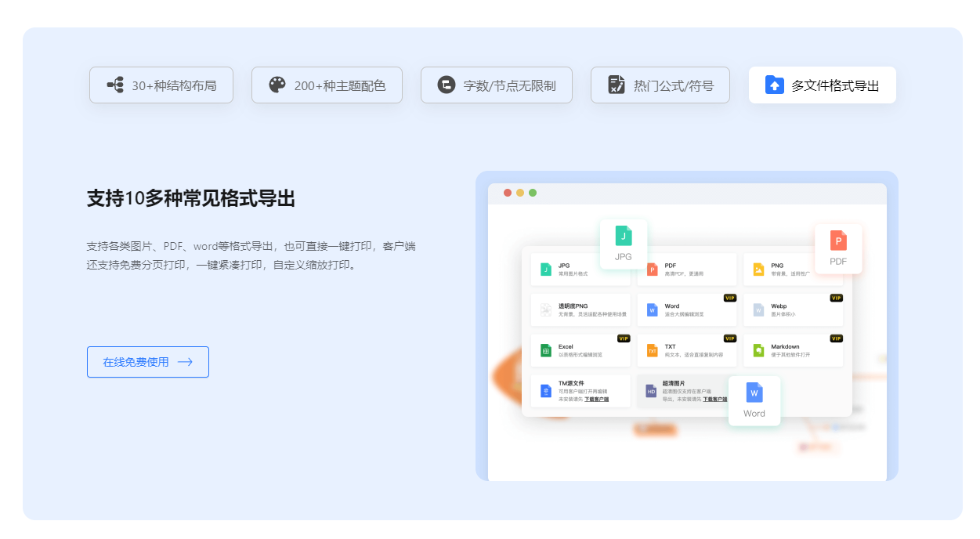Select the JPG export format icon

click(x=546, y=268)
